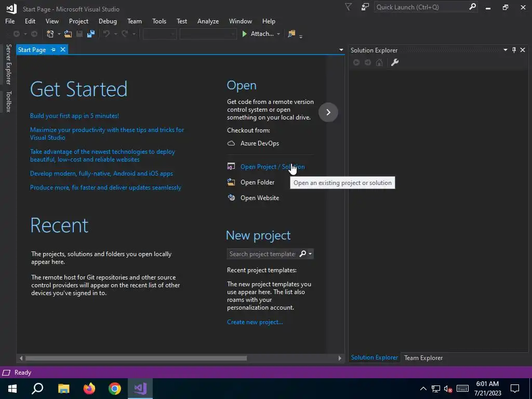Image resolution: width=532 pixels, height=399 pixels.
Task: Click the Redo toolbar icon
Action: [125, 34]
